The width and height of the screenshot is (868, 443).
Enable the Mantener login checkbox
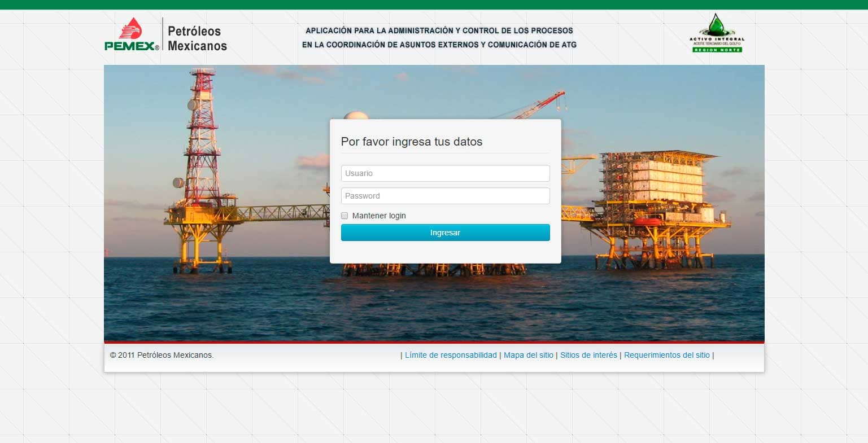[x=344, y=216]
